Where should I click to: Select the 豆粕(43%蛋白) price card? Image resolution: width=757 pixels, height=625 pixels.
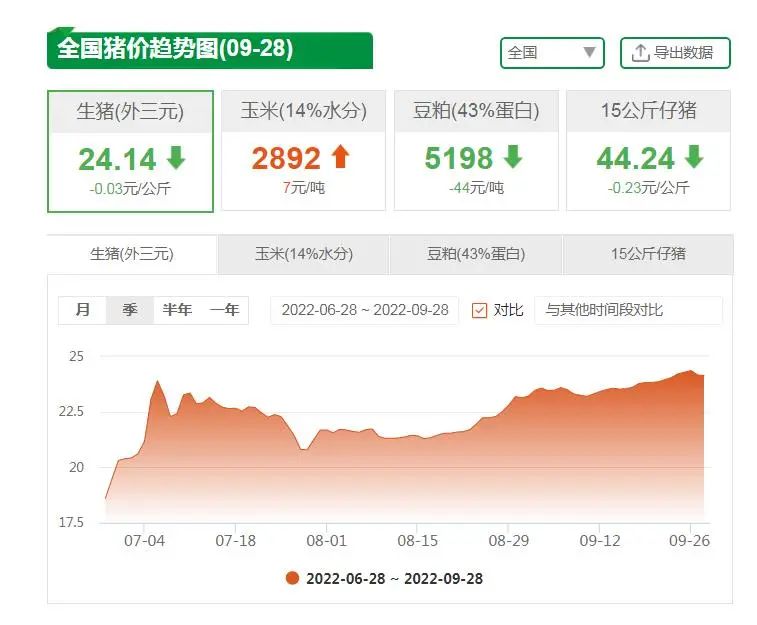coord(476,150)
